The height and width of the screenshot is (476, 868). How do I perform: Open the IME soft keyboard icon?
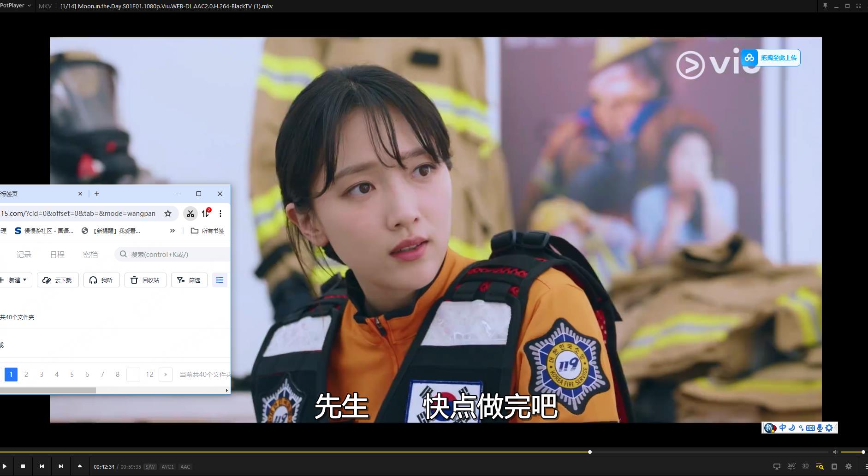click(x=810, y=428)
